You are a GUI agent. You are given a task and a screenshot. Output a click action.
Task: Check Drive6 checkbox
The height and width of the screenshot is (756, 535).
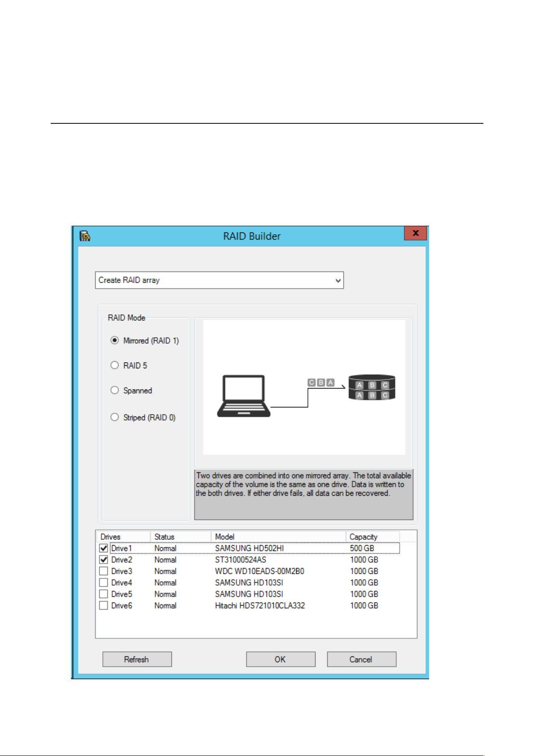click(x=104, y=605)
